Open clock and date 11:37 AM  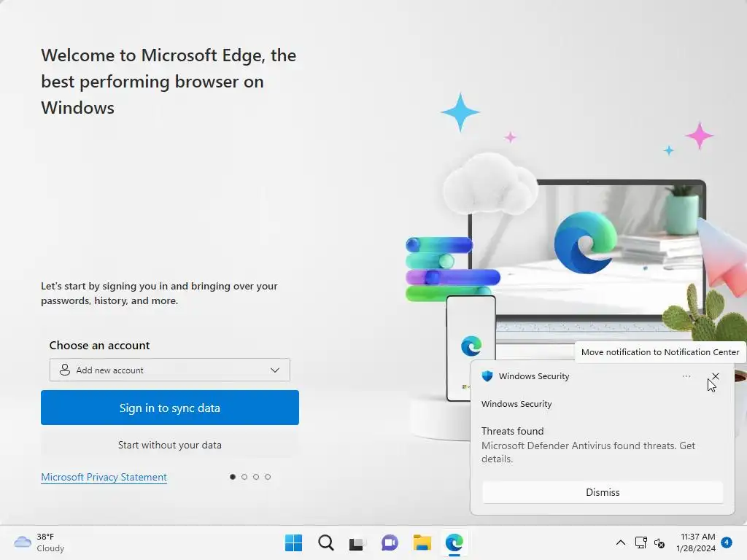point(696,542)
